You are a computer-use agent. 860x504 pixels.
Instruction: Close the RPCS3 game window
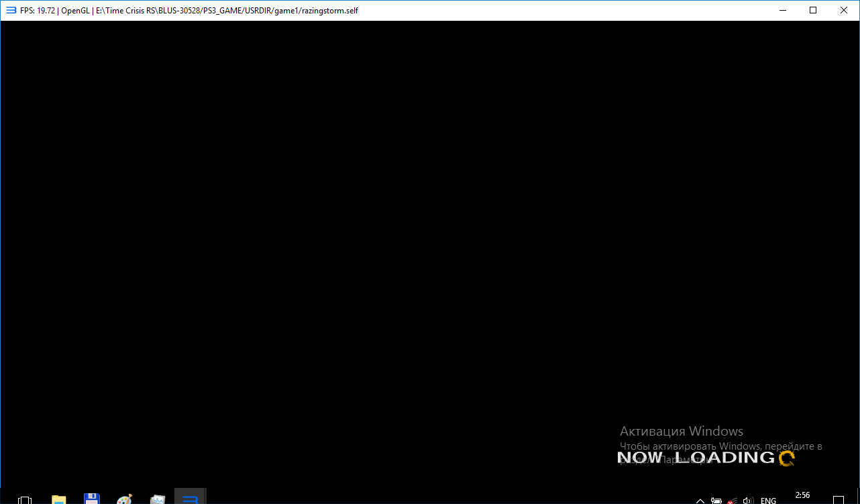tap(844, 10)
